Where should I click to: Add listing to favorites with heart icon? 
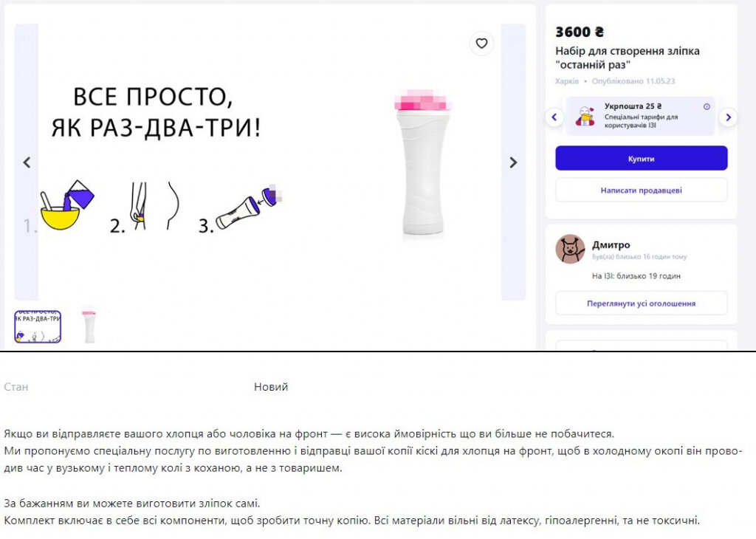pyautogui.click(x=481, y=44)
